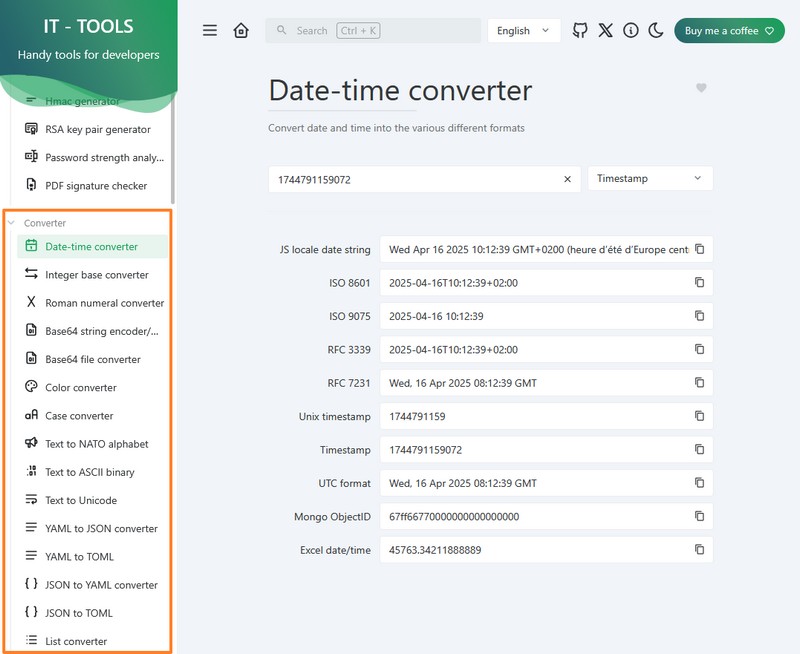Copy the Excel date/time value
The width and height of the screenshot is (800, 654).
coord(700,549)
